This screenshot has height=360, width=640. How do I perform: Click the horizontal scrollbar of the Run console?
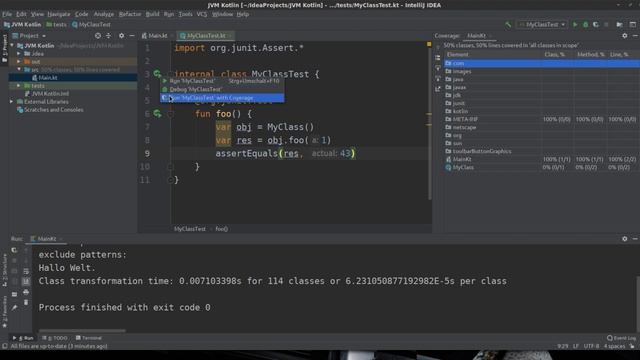(82, 331)
